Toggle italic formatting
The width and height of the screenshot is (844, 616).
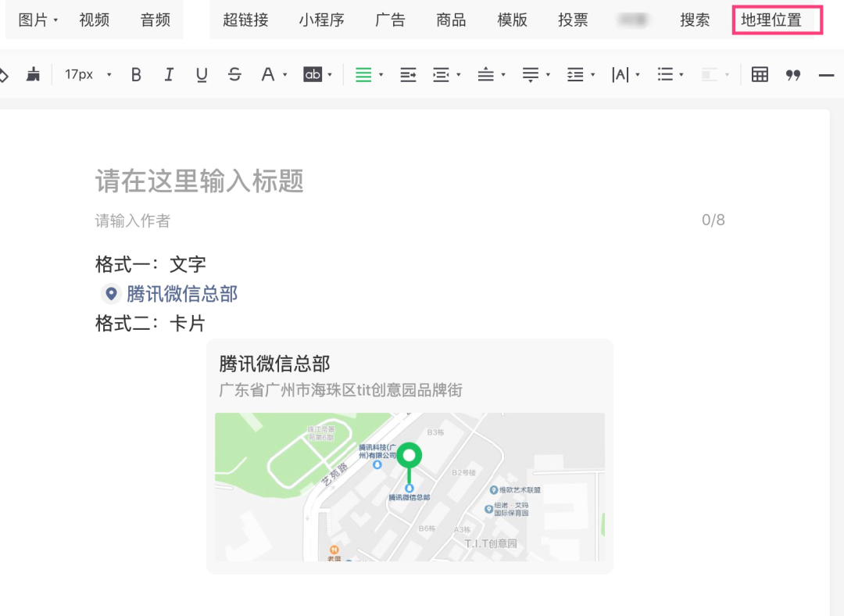[x=169, y=74]
